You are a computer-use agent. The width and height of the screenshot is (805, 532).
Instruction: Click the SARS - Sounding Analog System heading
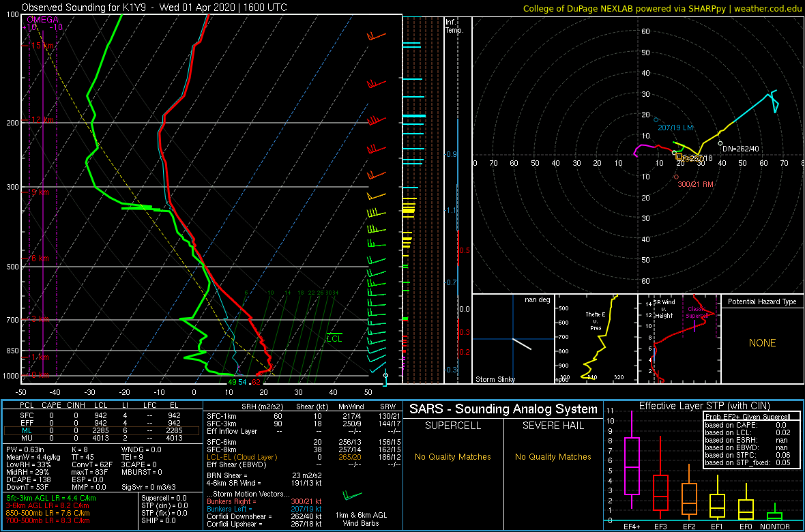click(x=503, y=409)
